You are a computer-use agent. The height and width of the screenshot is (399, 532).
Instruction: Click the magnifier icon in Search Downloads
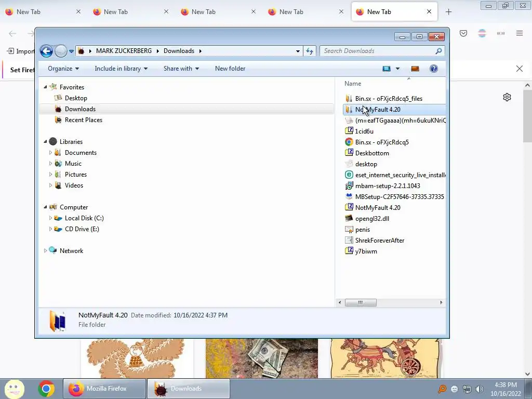438,51
